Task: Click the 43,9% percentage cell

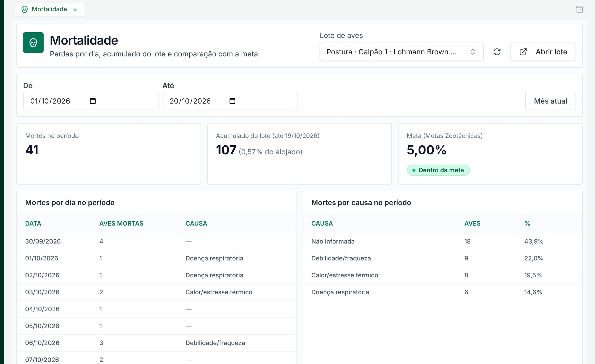Action: pos(534,241)
